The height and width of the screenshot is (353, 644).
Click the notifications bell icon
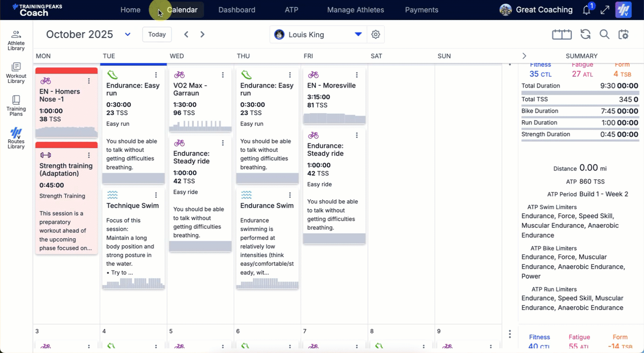587,10
